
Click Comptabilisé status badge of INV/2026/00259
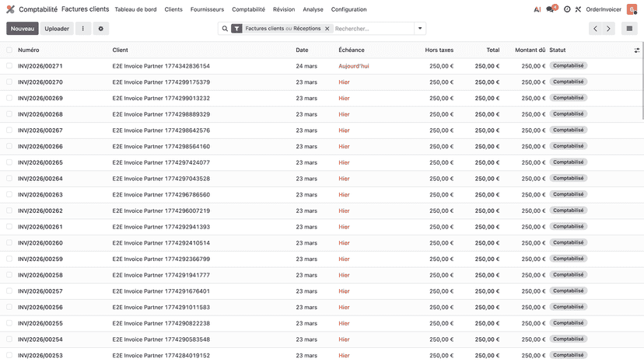coord(568,259)
